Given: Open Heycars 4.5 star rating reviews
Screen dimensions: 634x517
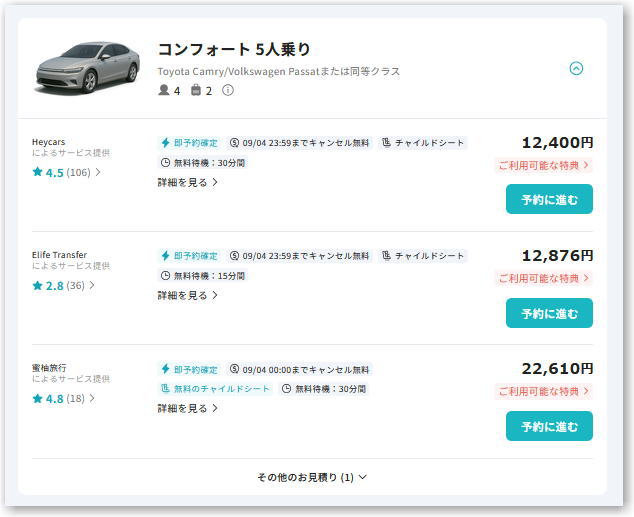Looking at the screenshot, I should coord(66,173).
